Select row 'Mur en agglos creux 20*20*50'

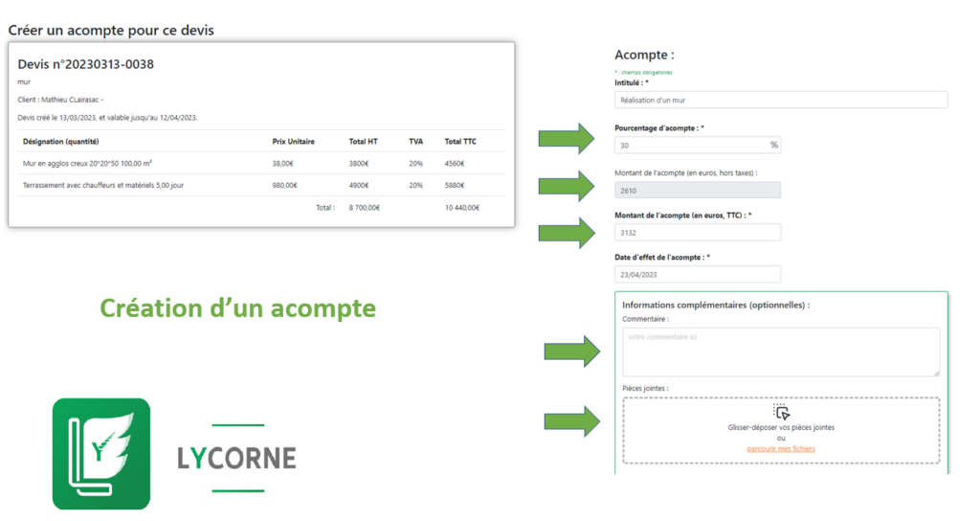click(x=261, y=163)
